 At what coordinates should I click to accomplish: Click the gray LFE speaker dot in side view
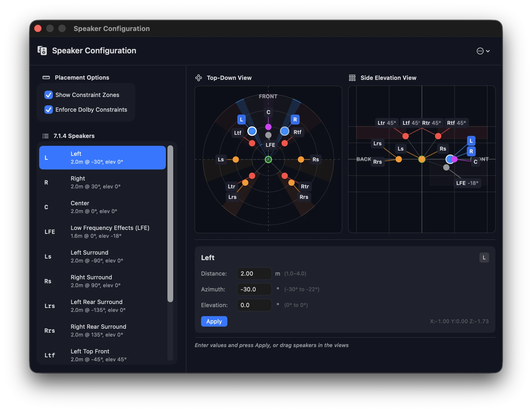pyautogui.click(x=446, y=167)
